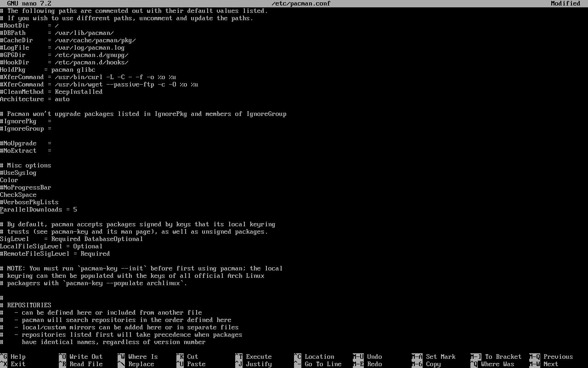
Task: Click the "can be defined here or included" comment
Action: coord(101,312)
